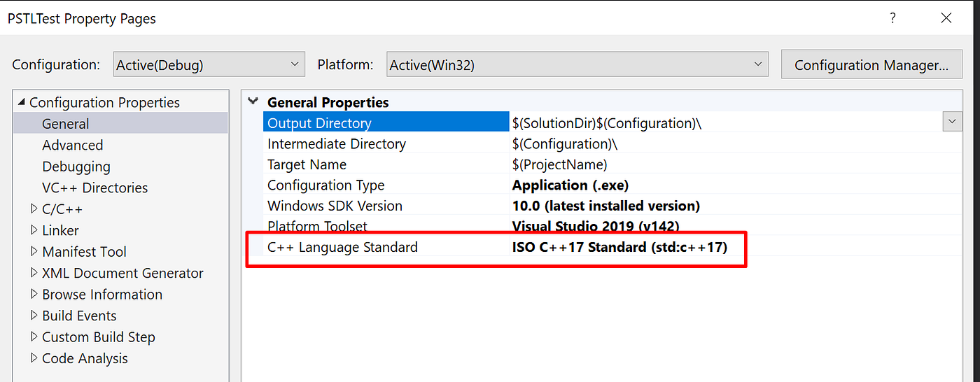The image size is (980, 382).
Task: Click the Visual Studio 2019 (v142) value
Action: (x=596, y=226)
